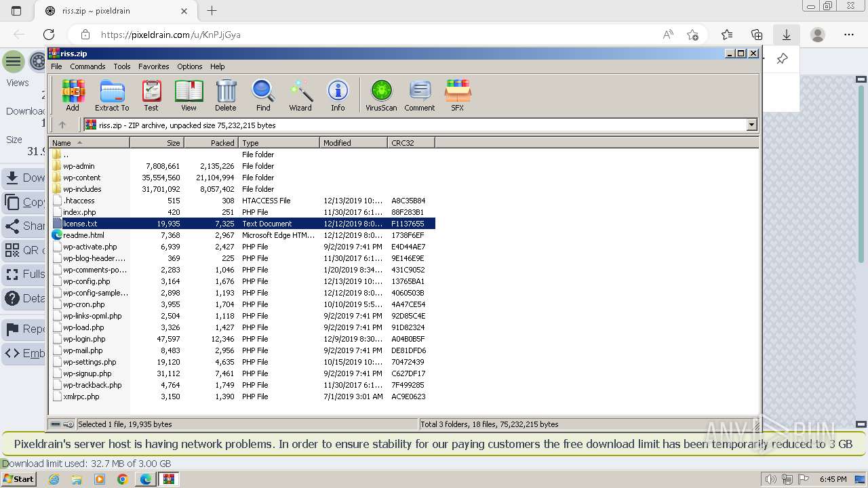
Task: Launch the Wizard wand icon
Action: 300,95
